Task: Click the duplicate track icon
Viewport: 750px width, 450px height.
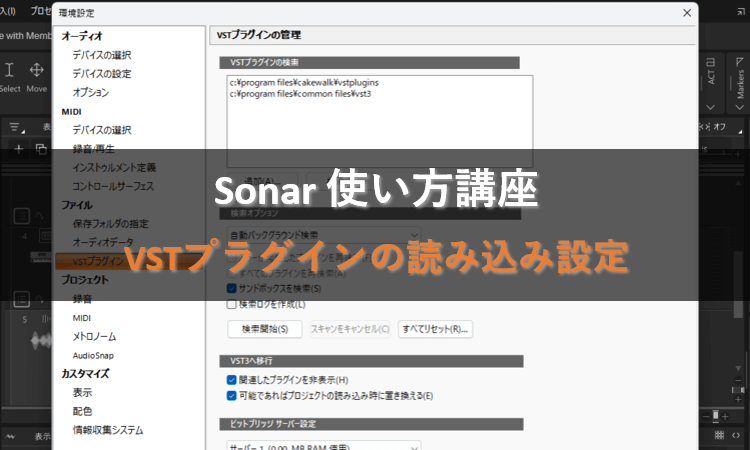Action: click(41, 148)
